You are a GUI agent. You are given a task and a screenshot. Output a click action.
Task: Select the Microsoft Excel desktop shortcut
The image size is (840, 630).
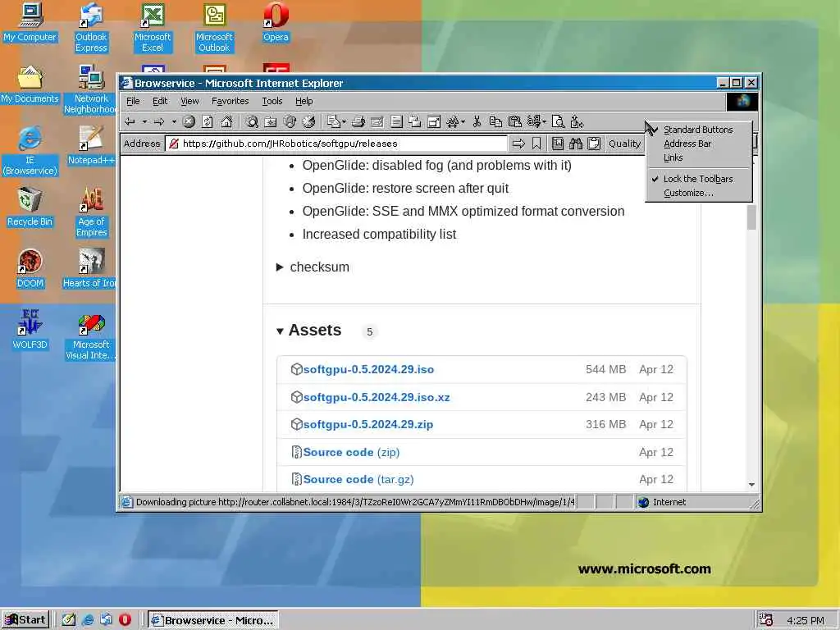[153, 27]
